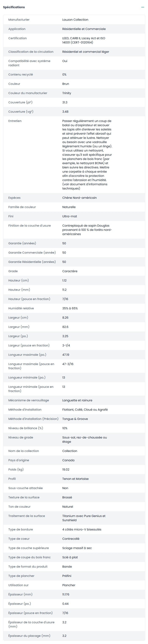Click the Certification row label

tap(17, 38)
